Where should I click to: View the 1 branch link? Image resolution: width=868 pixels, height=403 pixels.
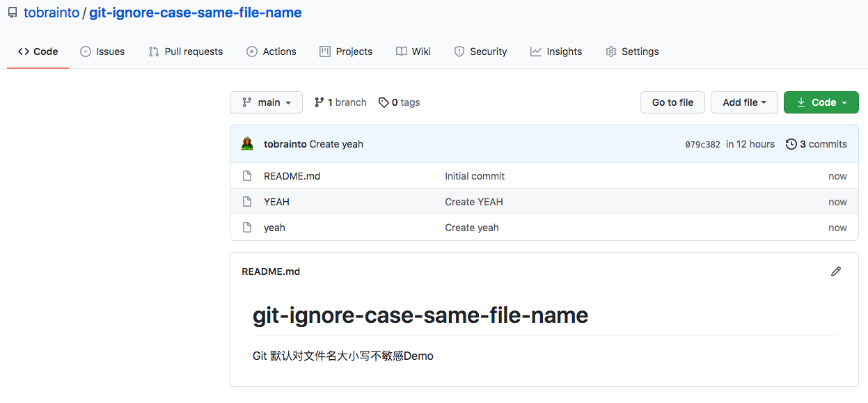(340, 102)
